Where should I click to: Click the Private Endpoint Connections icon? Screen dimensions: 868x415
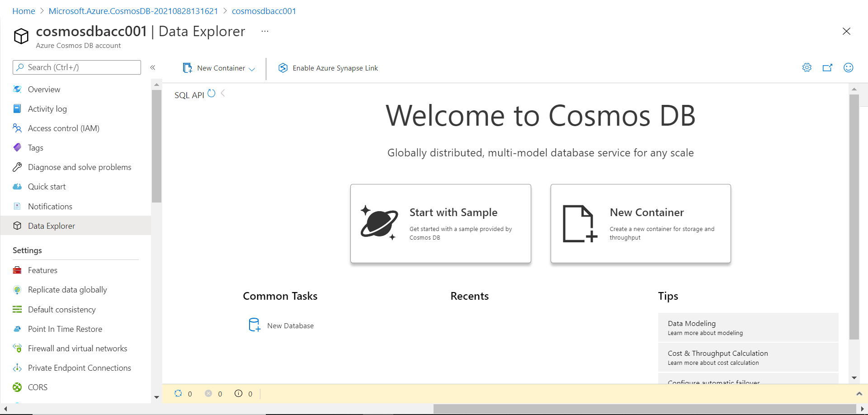17,368
